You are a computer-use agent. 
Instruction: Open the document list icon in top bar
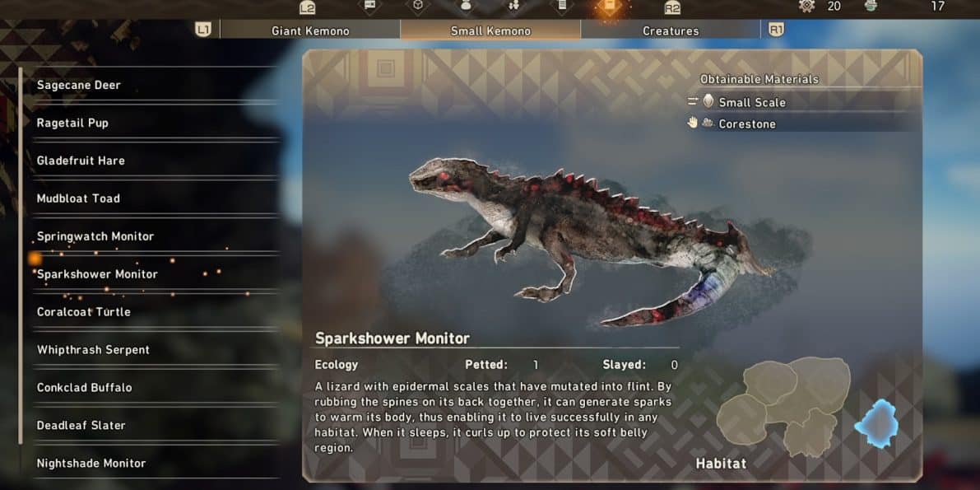561,6
